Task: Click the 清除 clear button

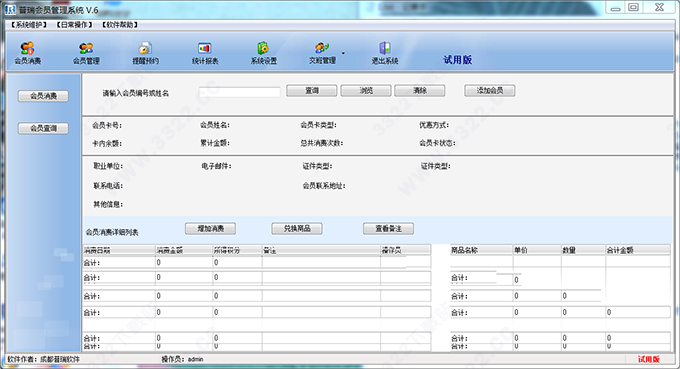Action: point(419,91)
